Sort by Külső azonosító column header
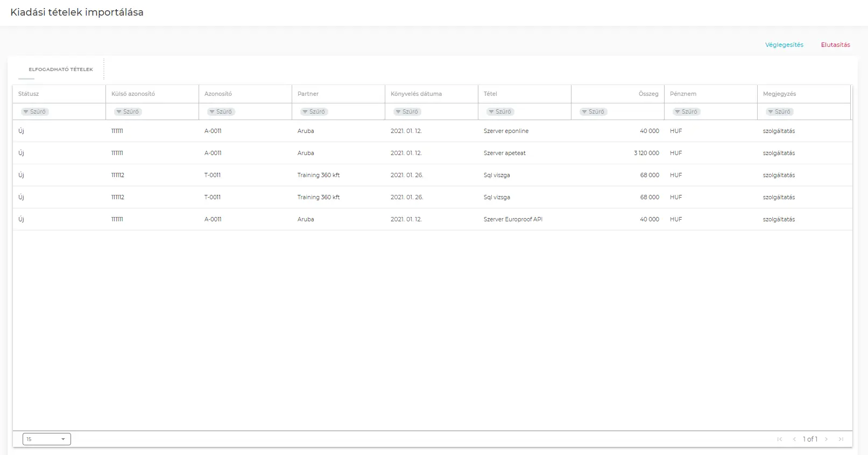 133,94
